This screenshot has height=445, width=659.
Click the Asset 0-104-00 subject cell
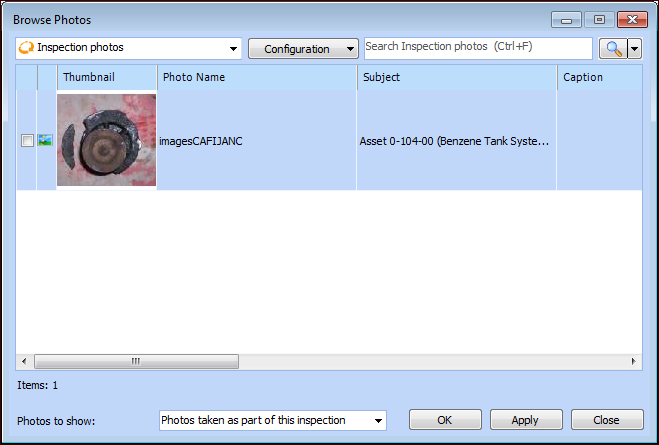coord(456,140)
